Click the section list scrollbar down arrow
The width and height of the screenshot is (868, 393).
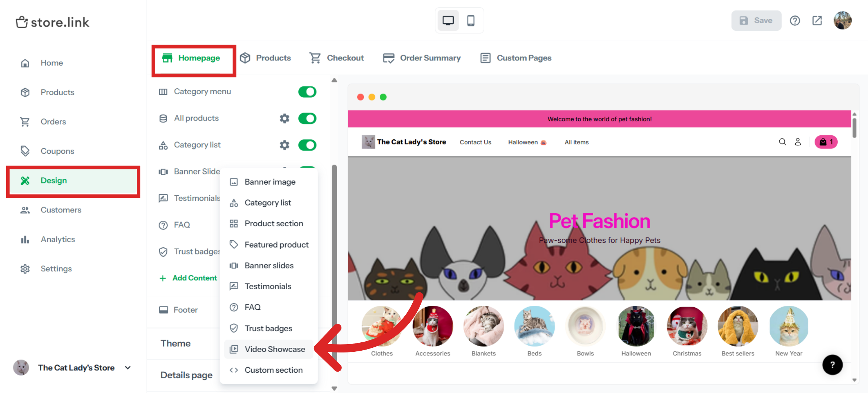tap(334, 388)
